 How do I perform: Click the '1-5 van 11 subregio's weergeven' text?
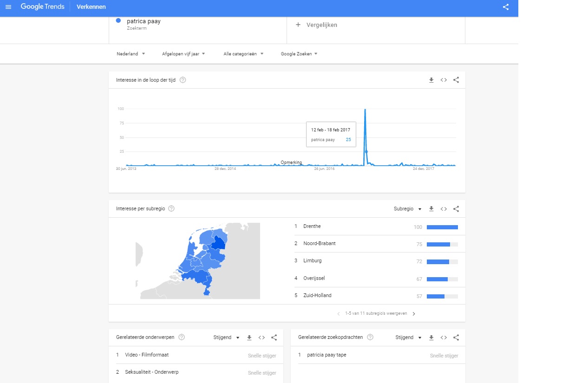376,314
